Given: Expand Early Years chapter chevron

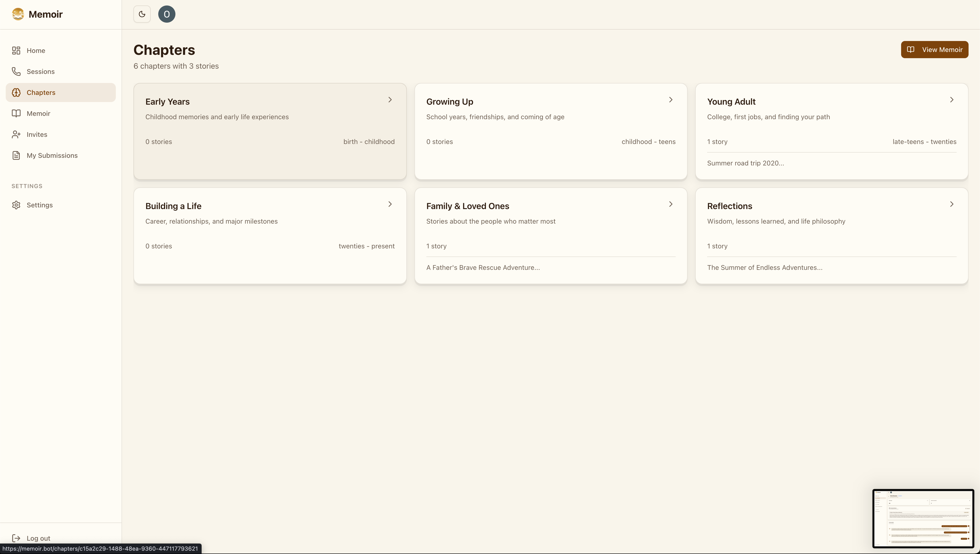Looking at the screenshot, I should pyautogui.click(x=390, y=100).
